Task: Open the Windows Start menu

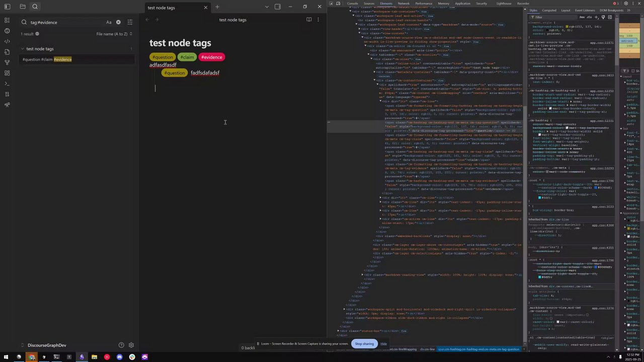Action: coord(6,357)
